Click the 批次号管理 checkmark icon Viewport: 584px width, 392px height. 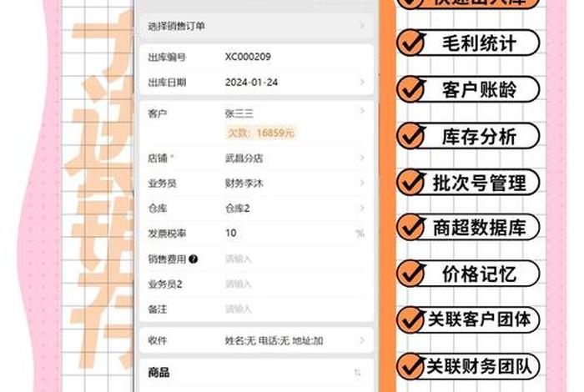click(411, 182)
